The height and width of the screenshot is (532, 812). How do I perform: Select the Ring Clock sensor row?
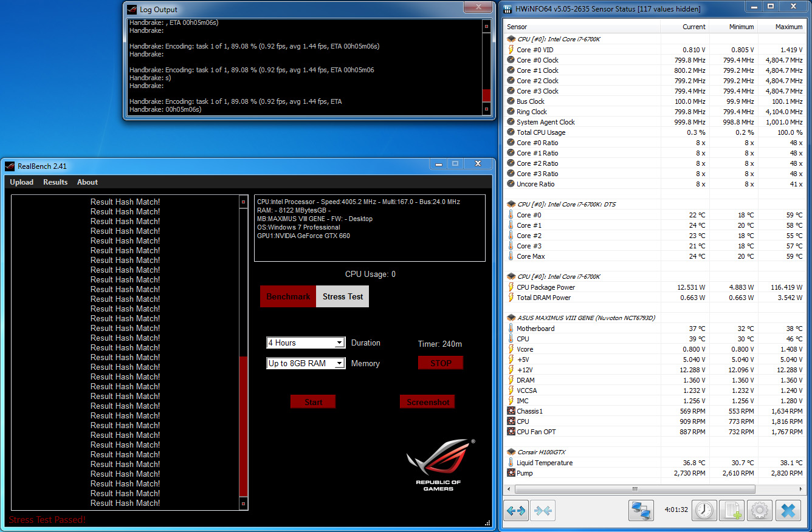(x=655, y=112)
